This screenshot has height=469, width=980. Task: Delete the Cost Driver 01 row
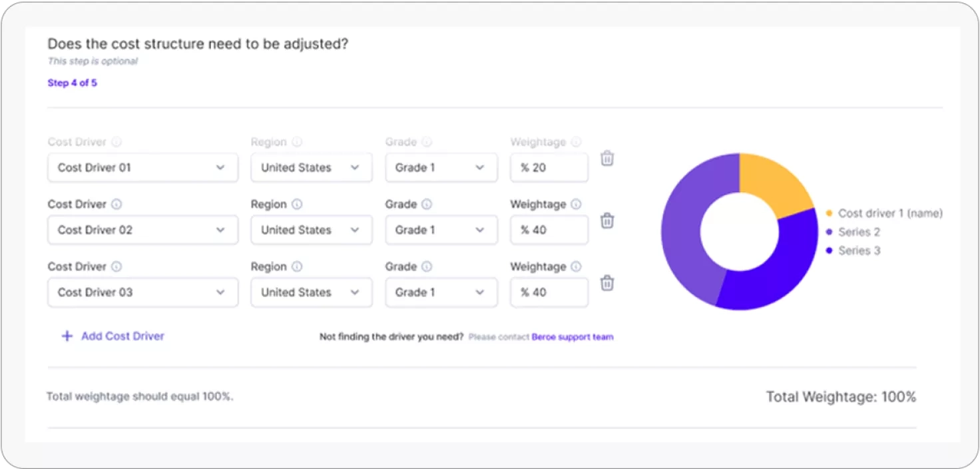[x=607, y=159]
